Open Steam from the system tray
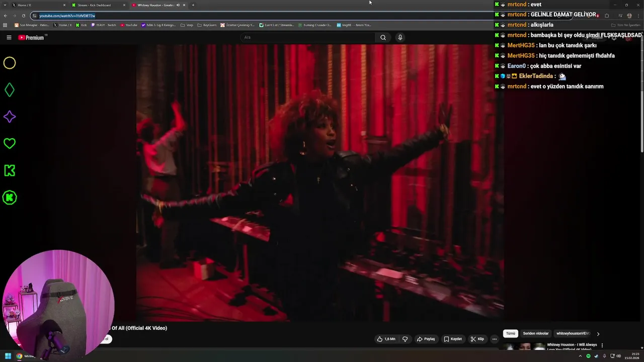The width and height of the screenshot is (644, 362). (596, 356)
